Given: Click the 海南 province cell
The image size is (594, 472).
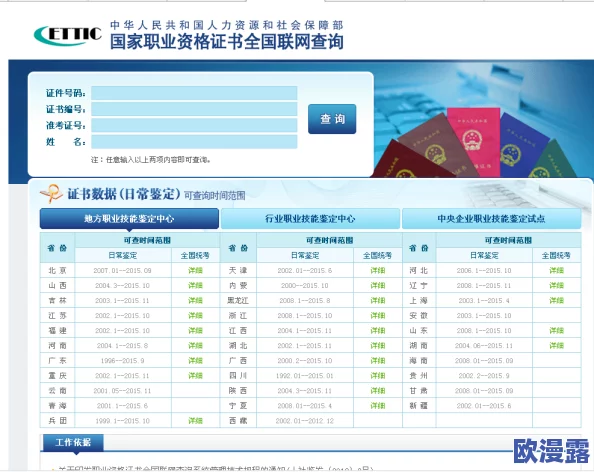Looking at the screenshot, I should pos(419,361).
